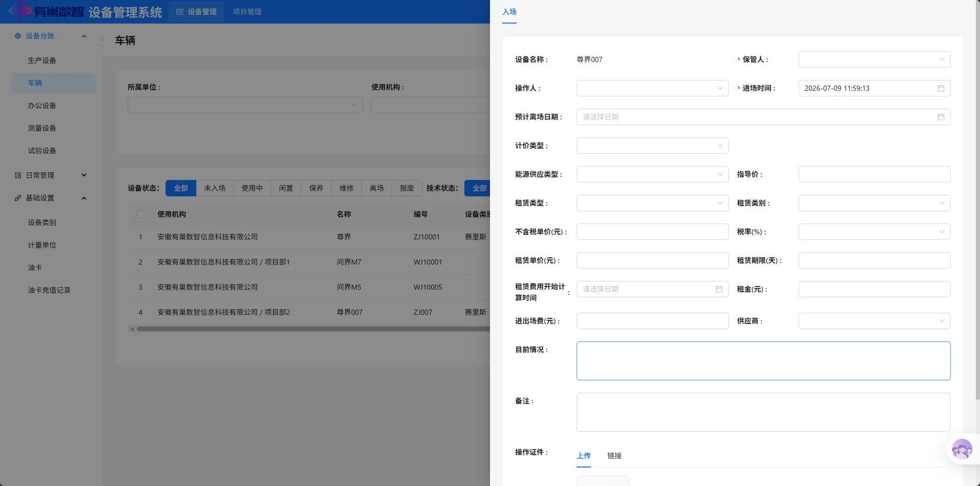The image size is (980, 486).
Task: Switch to the 上传 tab
Action: coord(584,455)
